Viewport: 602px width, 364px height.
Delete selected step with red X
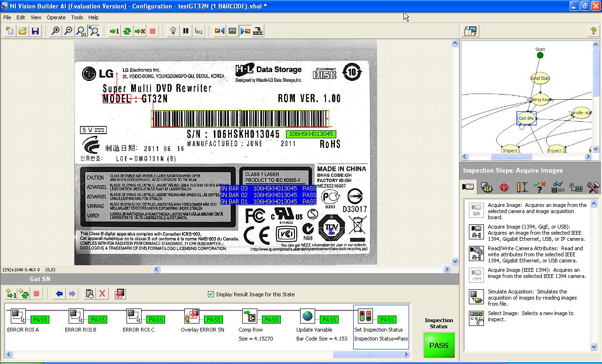(x=102, y=294)
